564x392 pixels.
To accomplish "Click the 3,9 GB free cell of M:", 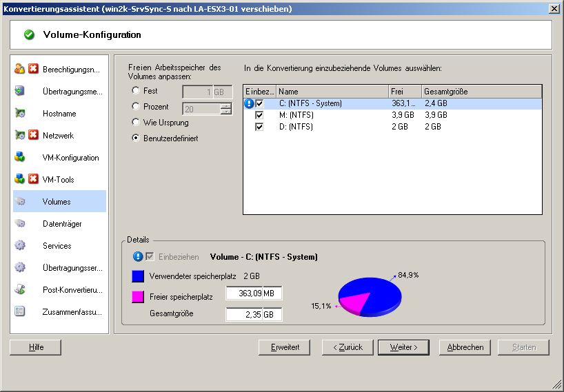I will pos(403,115).
